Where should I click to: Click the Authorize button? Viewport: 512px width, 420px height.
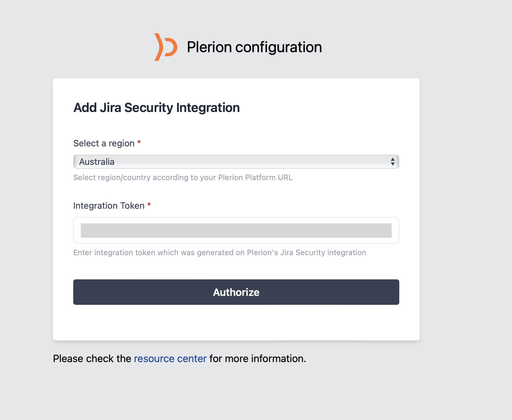(x=236, y=292)
